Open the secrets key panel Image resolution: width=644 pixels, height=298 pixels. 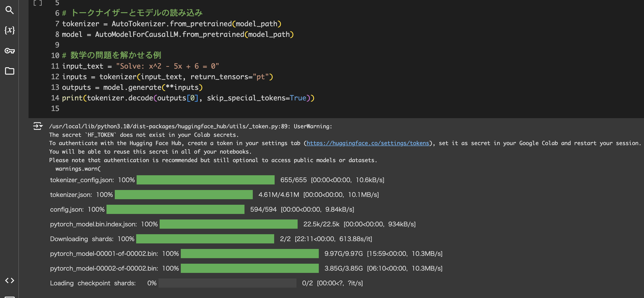(9, 51)
